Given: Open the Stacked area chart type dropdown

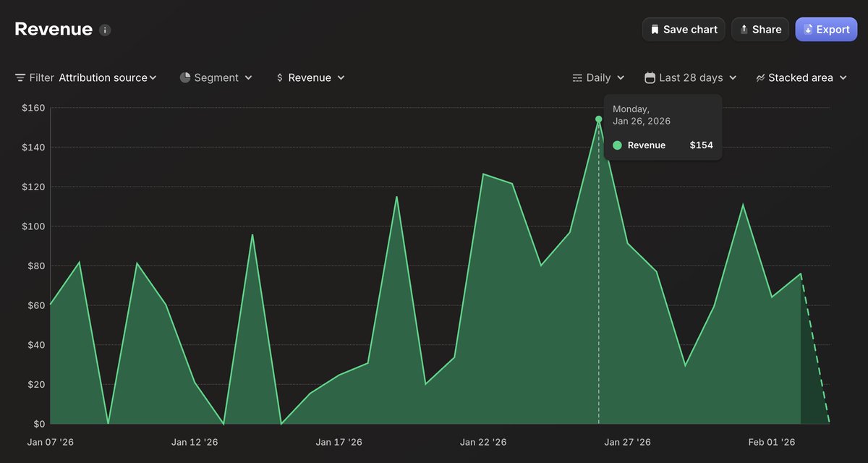Looking at the screenshot, I should pyautogui.click(x=801, y=77).
